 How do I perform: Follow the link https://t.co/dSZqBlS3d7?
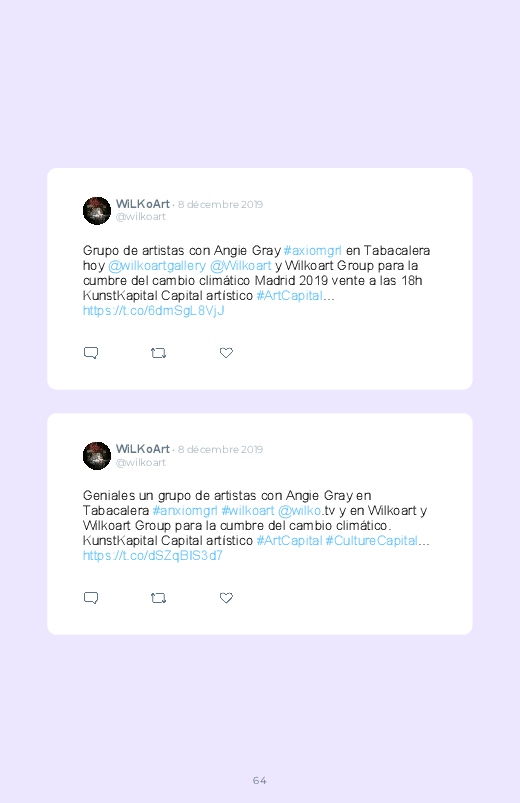coord(153,556)
